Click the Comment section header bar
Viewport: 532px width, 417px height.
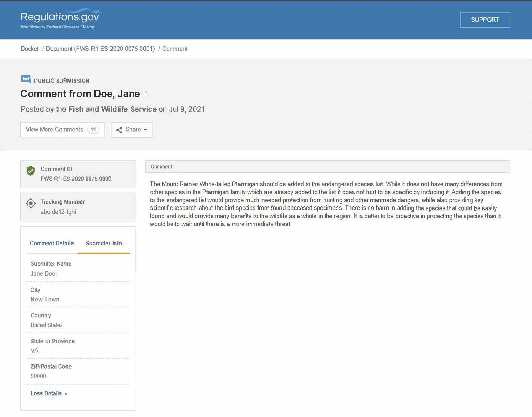pos(327,167)
